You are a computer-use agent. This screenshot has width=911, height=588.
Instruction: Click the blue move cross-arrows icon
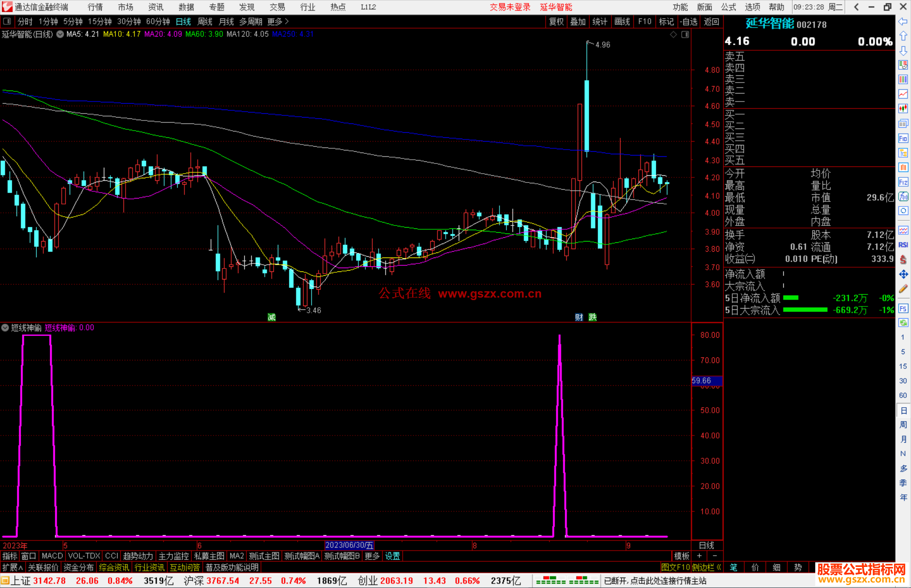click(x=903, y=274)
